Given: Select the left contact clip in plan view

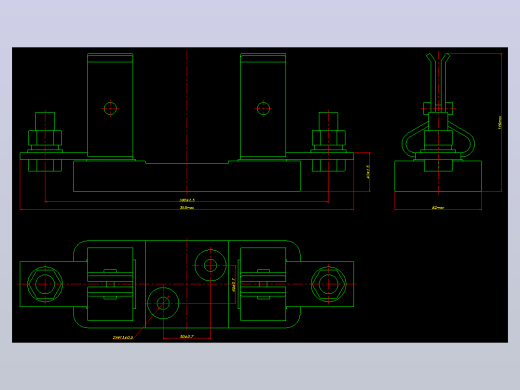Looking at the screenshot, I should tap(110, 284).
